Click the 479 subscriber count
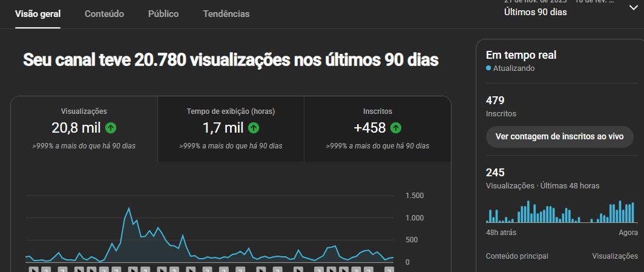The image size is (644, 272). pyautogui.click(x=495, y=101)
